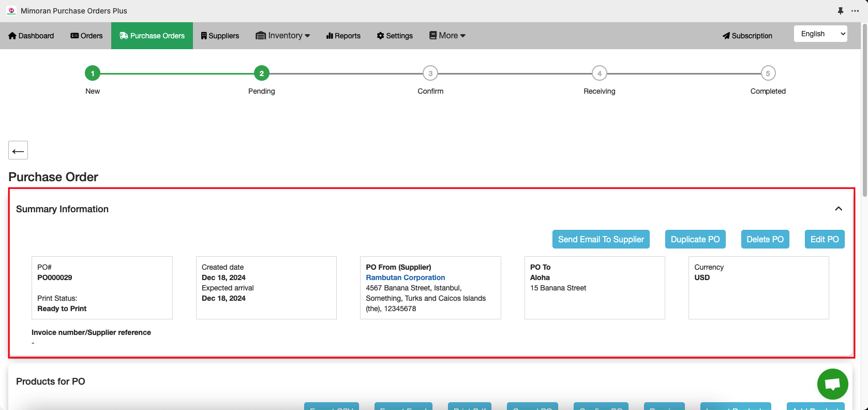Click the Duplicate PO button
Screen dimensions: 868x410
695,239
